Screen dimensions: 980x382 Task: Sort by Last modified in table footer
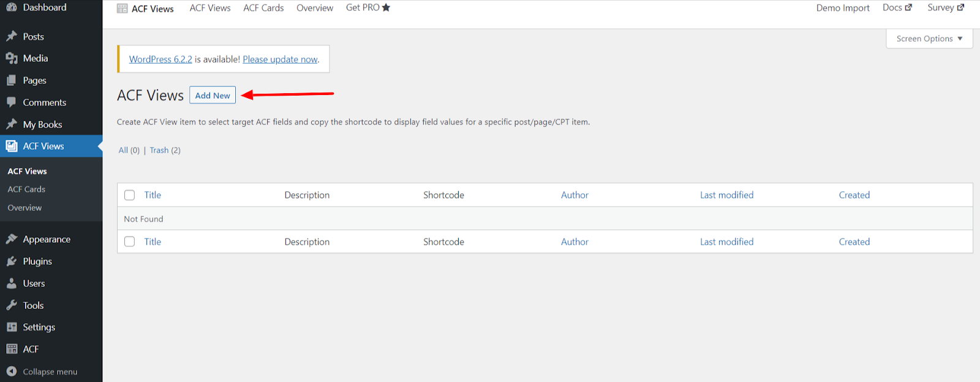tap(727, 242)
